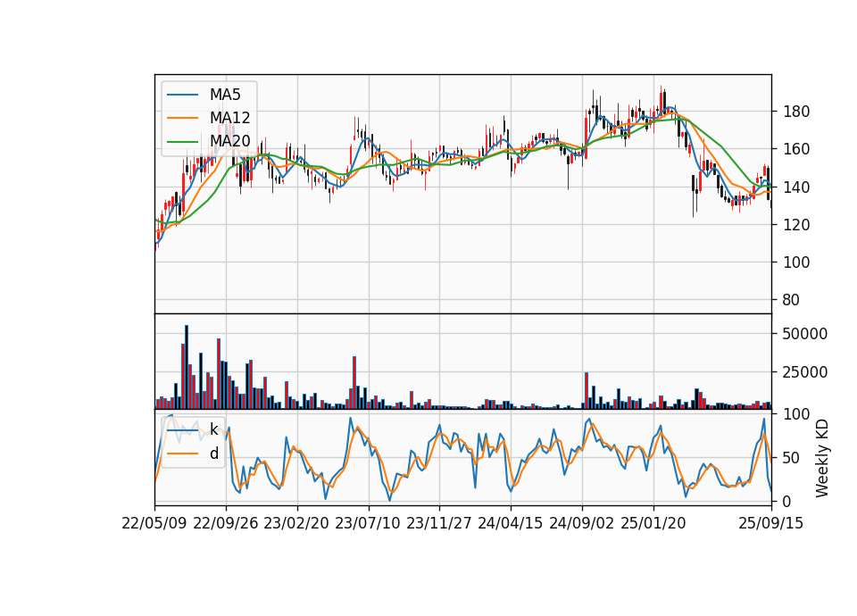The height and width of the screenshot is (616, 857).
Task: Click the 100 price axis label
Action: (x=795, y=262)
